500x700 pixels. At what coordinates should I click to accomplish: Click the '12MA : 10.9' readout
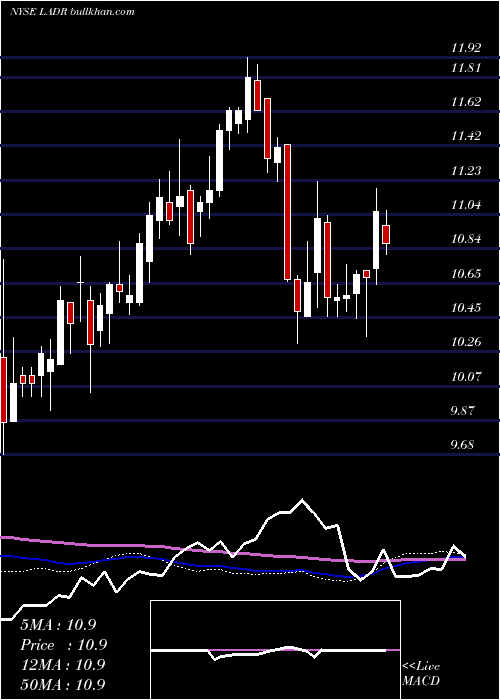pos(63,664)
